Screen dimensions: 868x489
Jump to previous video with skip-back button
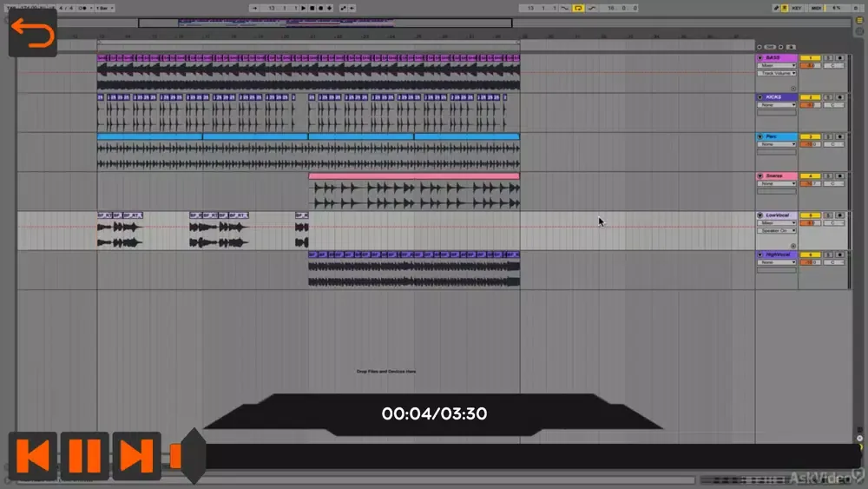(x=33, y=456)
